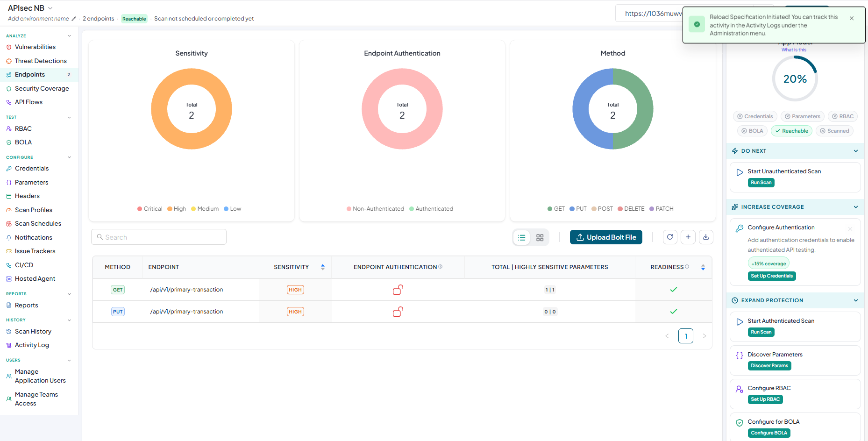Collapse the HISTORY sidebar section
The width and height of the screenshot is (868, 441).
coord(69,320)
